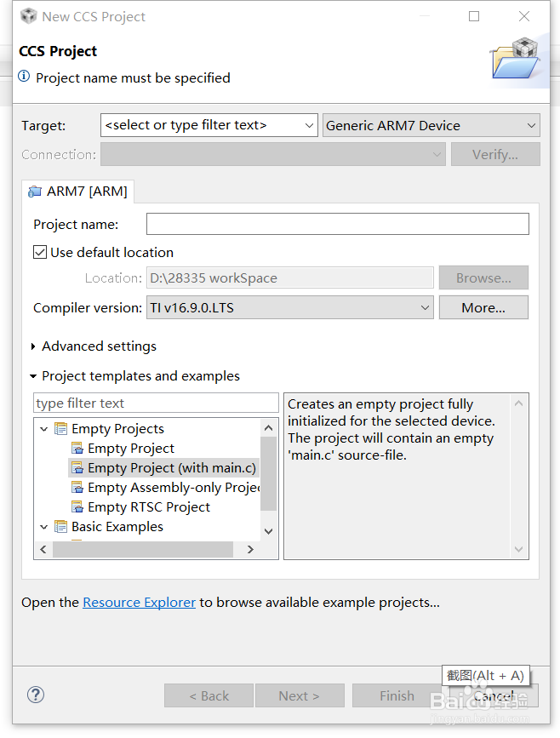Click the ARM7 tab icon

[x=35, y=192]
